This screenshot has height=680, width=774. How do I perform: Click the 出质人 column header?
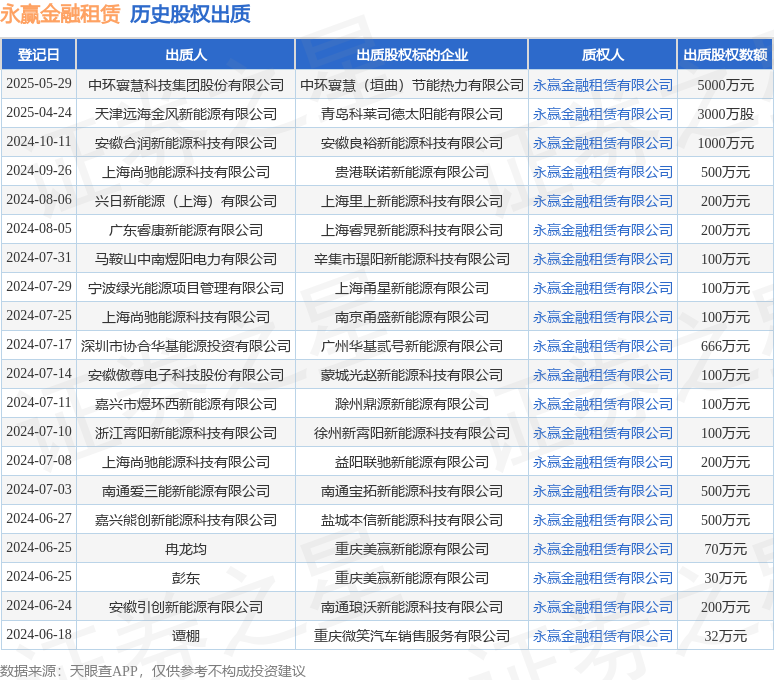tap(186, 54)
